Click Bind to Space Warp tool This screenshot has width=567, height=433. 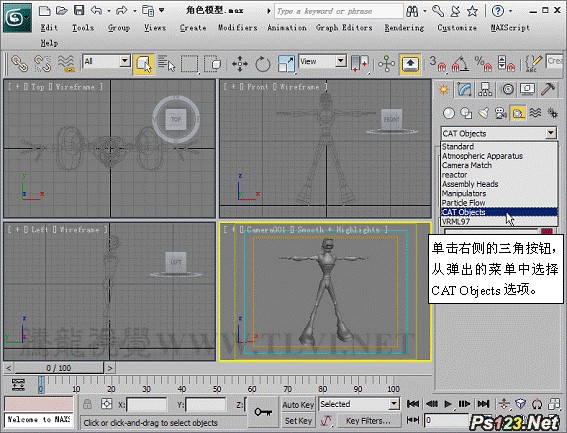click(x=66, y=63)
